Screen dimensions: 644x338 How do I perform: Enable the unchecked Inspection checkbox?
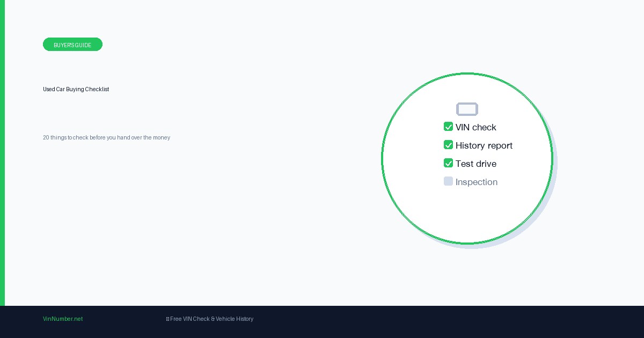click(x=448, y=181)
